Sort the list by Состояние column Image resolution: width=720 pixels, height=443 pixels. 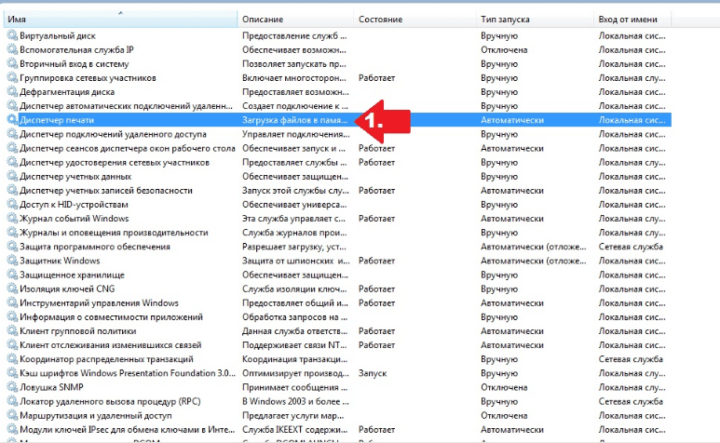[x=380, y=19]
